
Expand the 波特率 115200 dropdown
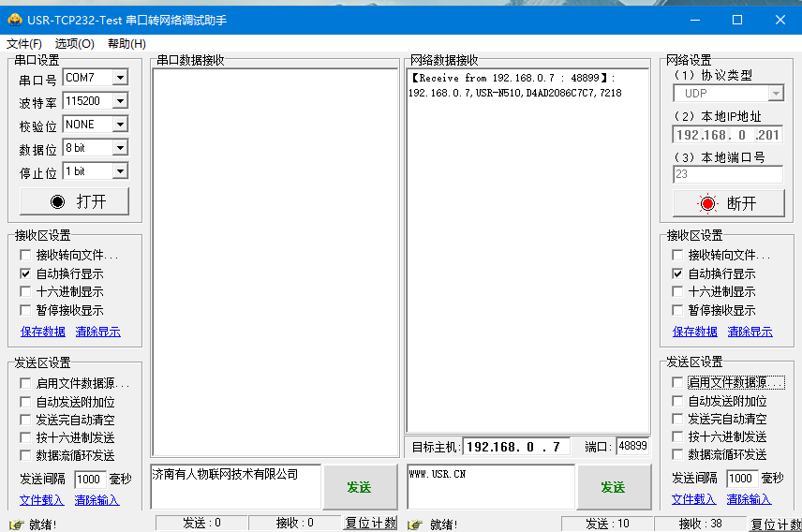click(120, 101)
